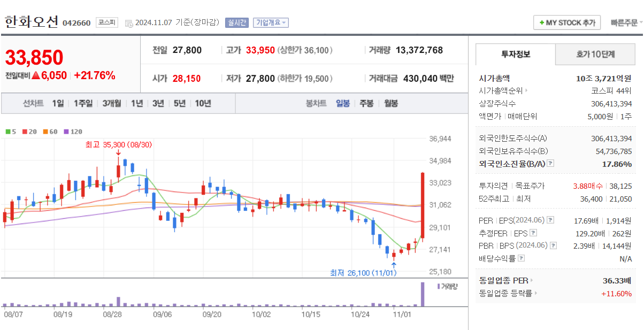Click the calendar icon beside the 2024.11.07 date
Screen dimensions: 644x330
(128, 23)
